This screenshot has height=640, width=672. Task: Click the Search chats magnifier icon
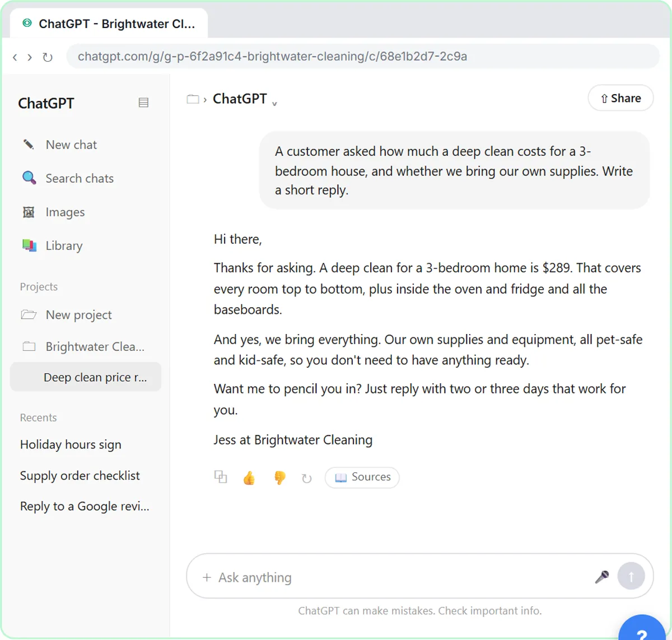click(29, 178)
